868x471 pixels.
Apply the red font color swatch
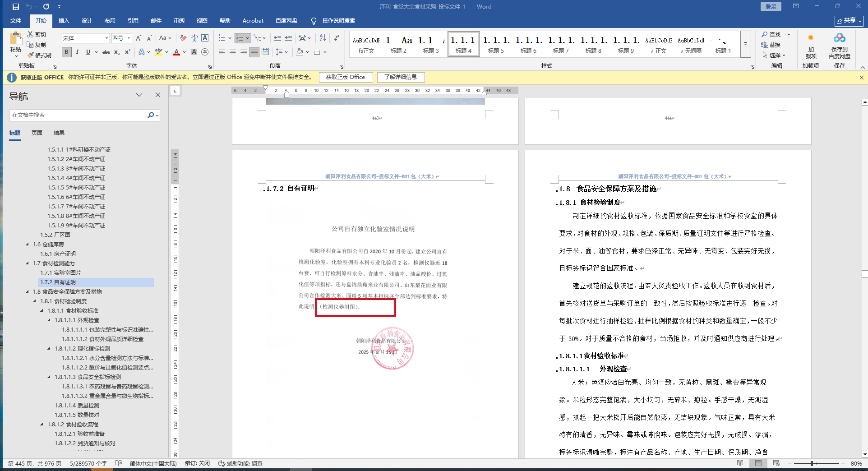pyautogui.click(x=176, y=52)
